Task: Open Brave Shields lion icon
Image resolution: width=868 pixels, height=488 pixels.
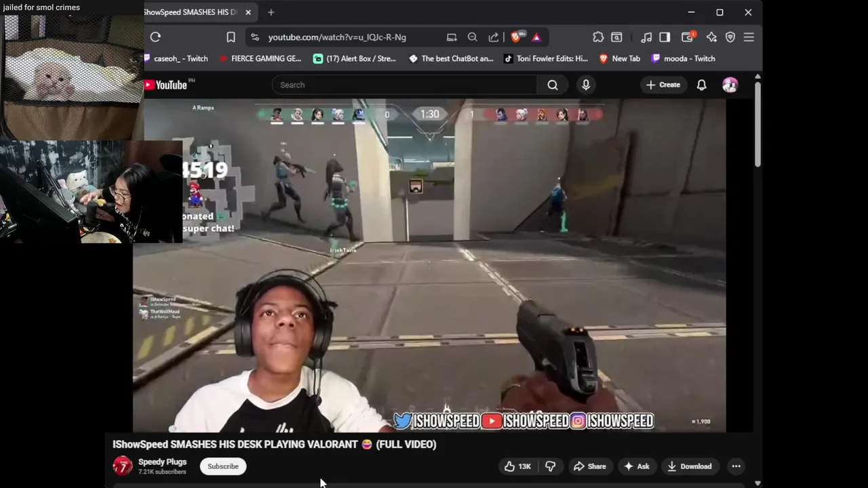Action: coord(516,37)
